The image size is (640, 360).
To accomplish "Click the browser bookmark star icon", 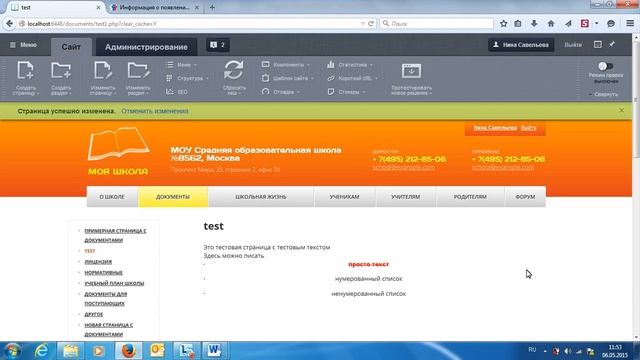I will 504,24.
